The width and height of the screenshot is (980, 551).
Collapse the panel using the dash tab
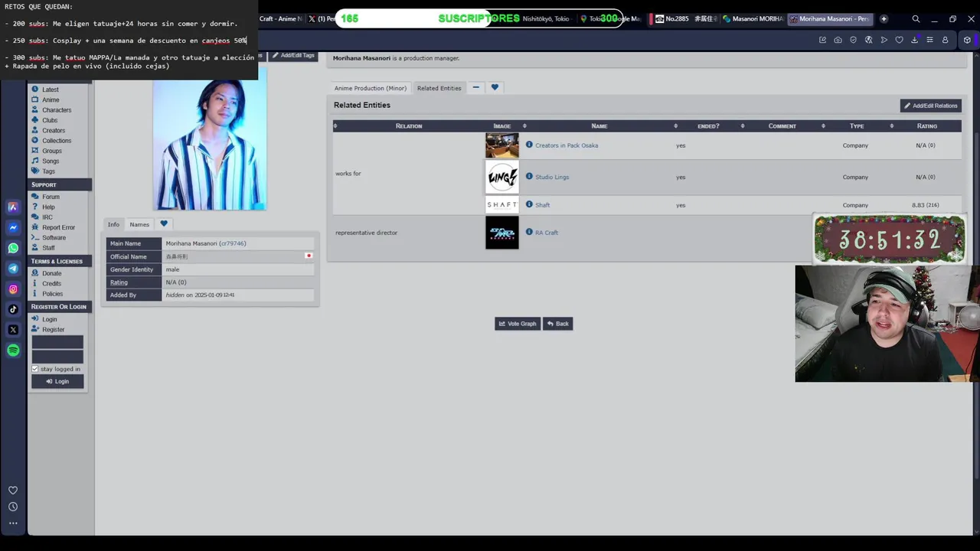tap(475, 87)
